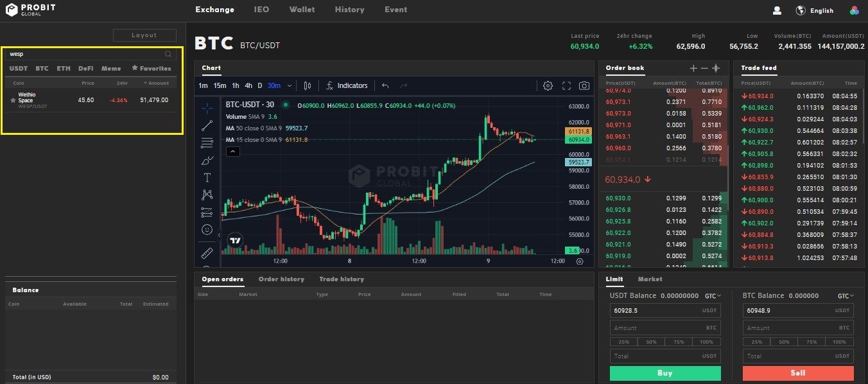The height and width of the screenshot is (384, 868).
Task: Select the brush drawing tool
Action: pyautogui.click(x=207, y=160)
